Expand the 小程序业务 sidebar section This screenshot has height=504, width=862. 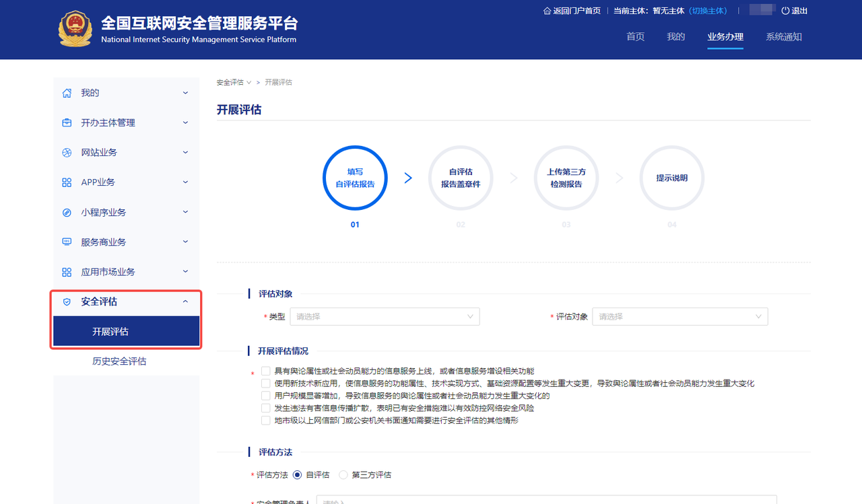185,213
